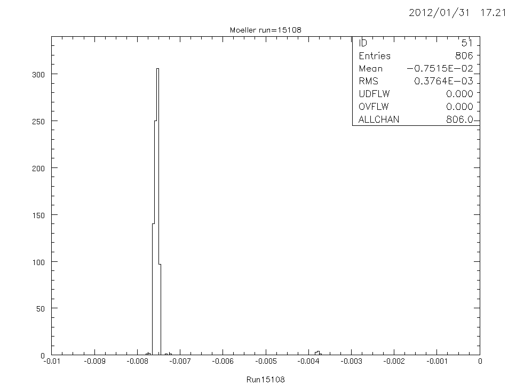
Task: Click the RMS value '0.3764E-03'
Action: (x=443, y=82)
